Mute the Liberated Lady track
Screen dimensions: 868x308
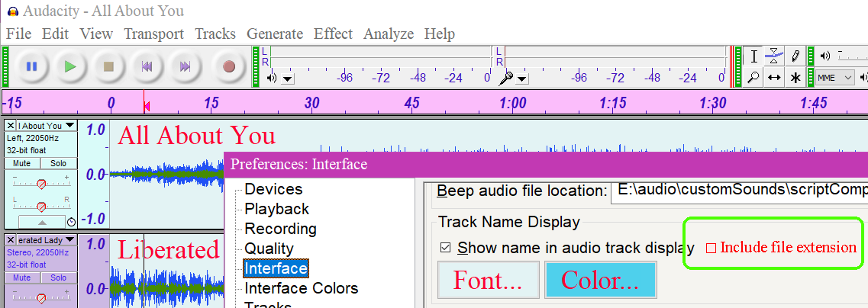[x=21, y=278]
